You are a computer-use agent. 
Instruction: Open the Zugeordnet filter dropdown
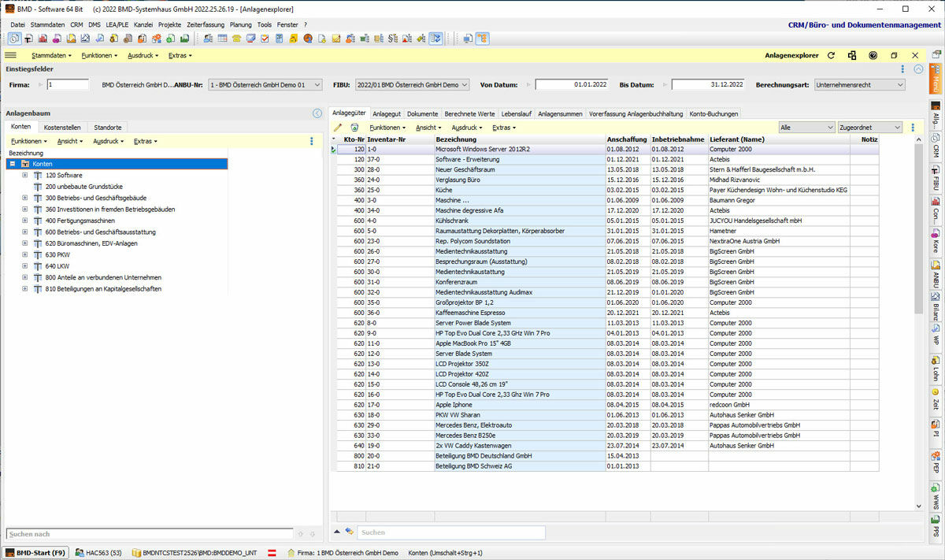tap(870, 128)
